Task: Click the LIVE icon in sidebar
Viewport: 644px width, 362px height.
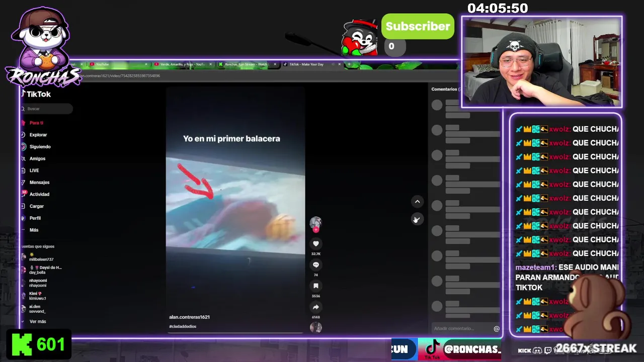Action: 24,170
